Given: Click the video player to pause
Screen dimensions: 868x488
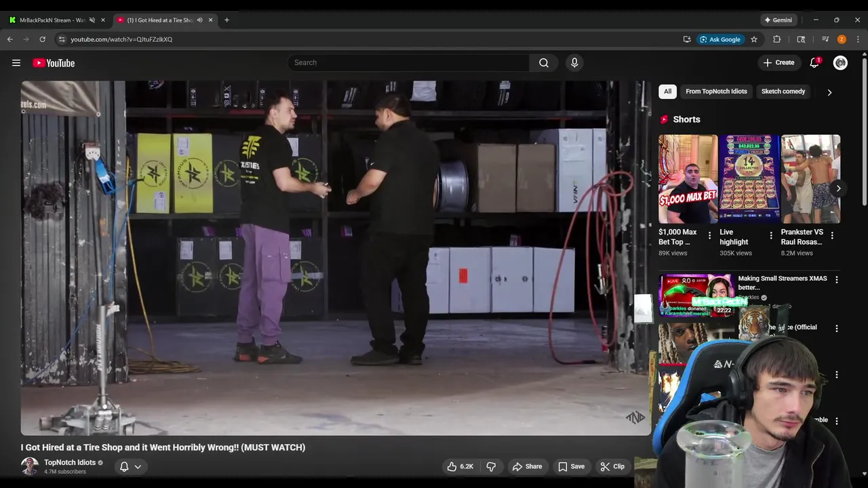Looking at the screenshot, I should point(336,258).
